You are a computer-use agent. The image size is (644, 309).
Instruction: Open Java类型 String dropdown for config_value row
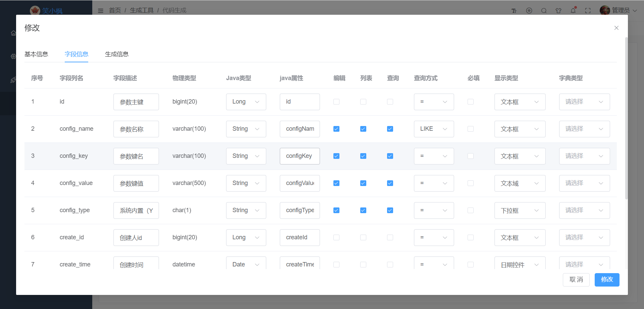(246, 183)
